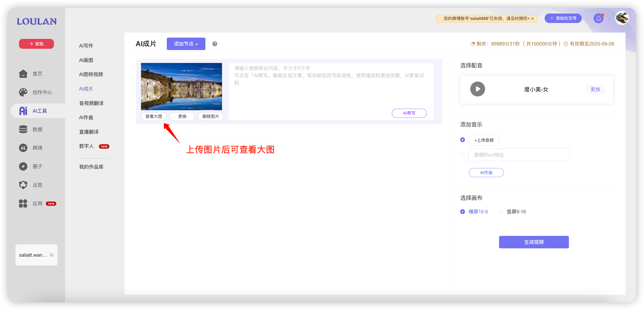The image size is (644, 310).
Task: Open AI写作 menu item
Action: click(86, 46)
